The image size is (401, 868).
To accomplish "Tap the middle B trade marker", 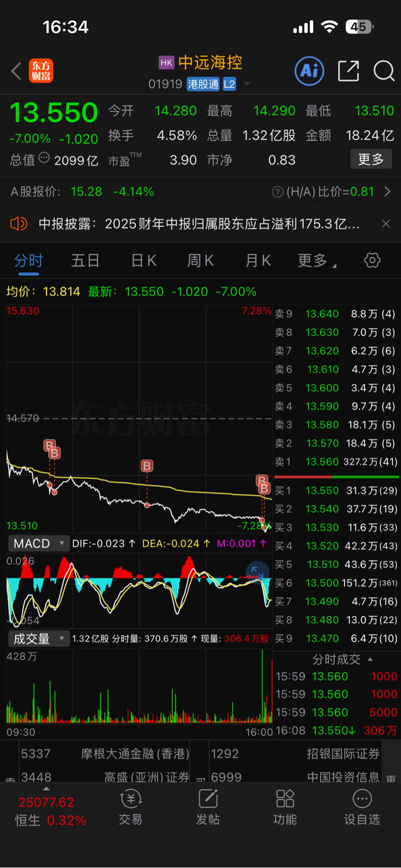I will [147, 466].
